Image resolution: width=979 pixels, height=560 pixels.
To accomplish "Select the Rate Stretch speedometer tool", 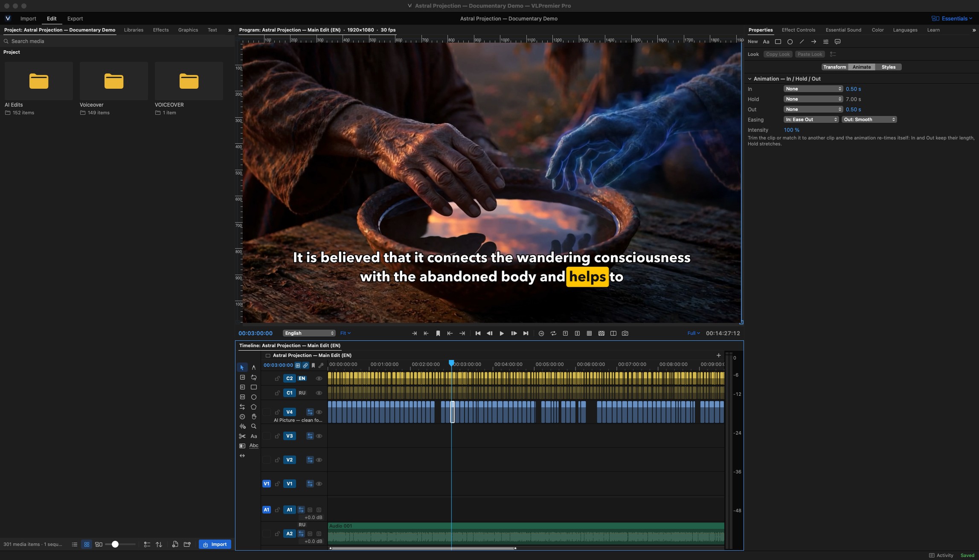I will coord(242,417).
